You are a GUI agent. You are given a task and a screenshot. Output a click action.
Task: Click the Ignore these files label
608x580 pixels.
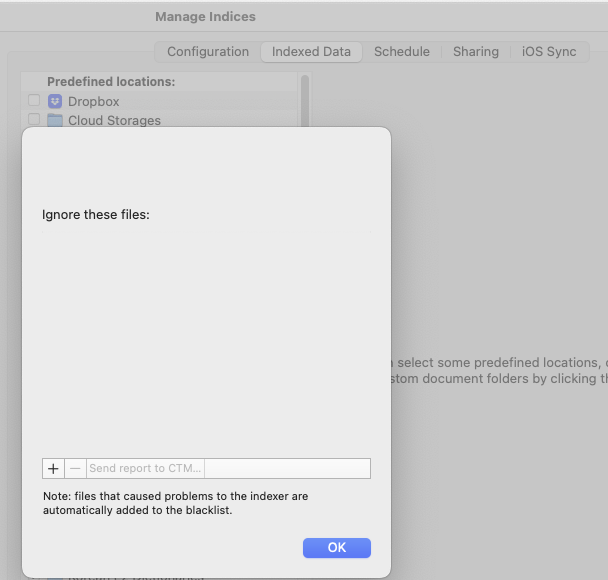[96, 214]
